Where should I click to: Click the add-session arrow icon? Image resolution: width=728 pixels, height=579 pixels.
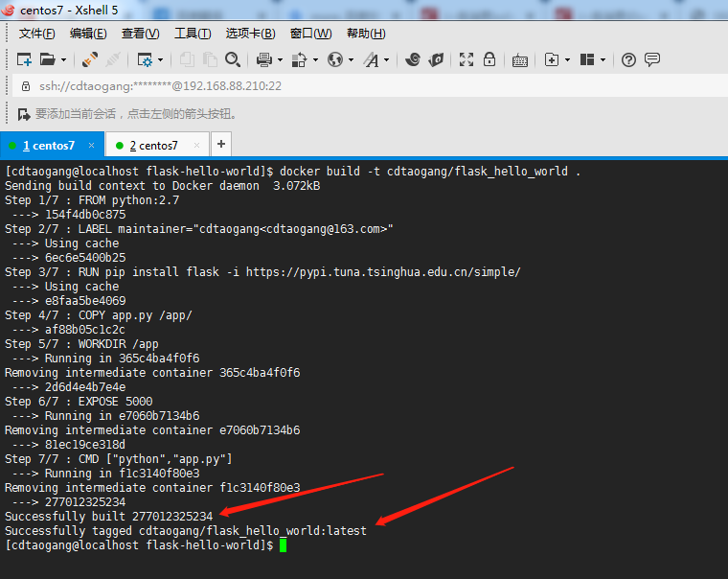[x=24, y=114]
